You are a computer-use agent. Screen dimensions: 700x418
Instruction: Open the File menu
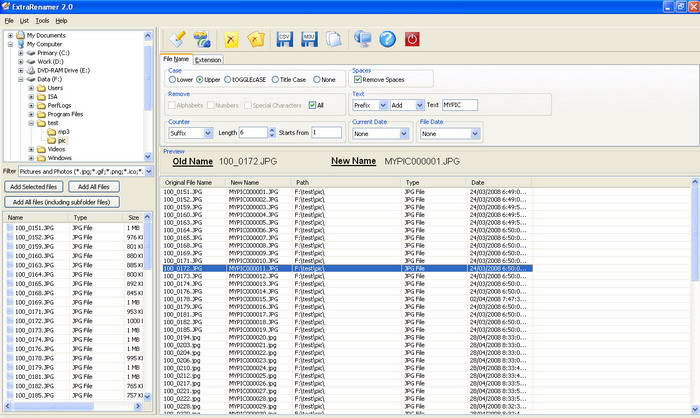(9, 21)
